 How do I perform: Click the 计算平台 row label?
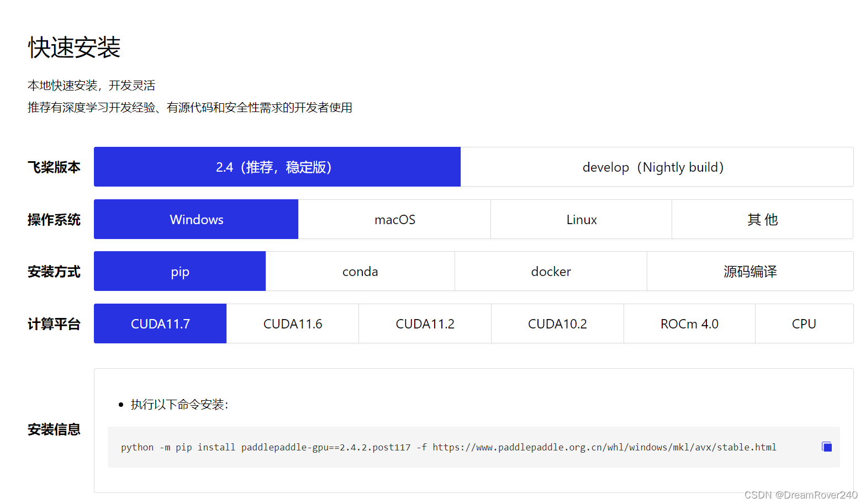(x=54, y=323)
